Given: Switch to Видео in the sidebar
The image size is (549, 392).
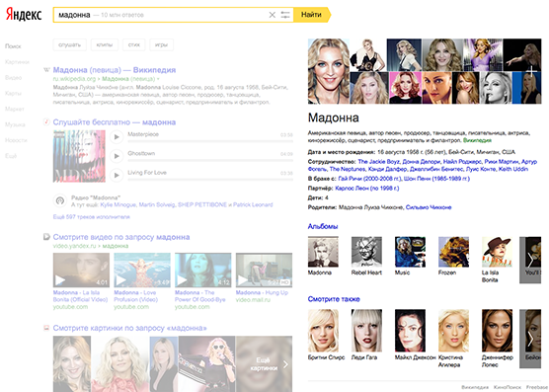Looking at the screenshot, I should click(x=13, y=78).
